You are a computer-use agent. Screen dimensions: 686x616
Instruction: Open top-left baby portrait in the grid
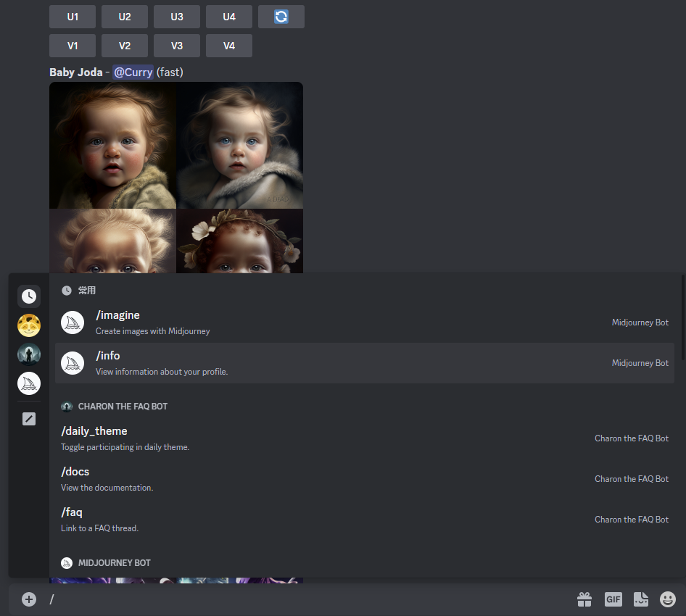[112, 145]
